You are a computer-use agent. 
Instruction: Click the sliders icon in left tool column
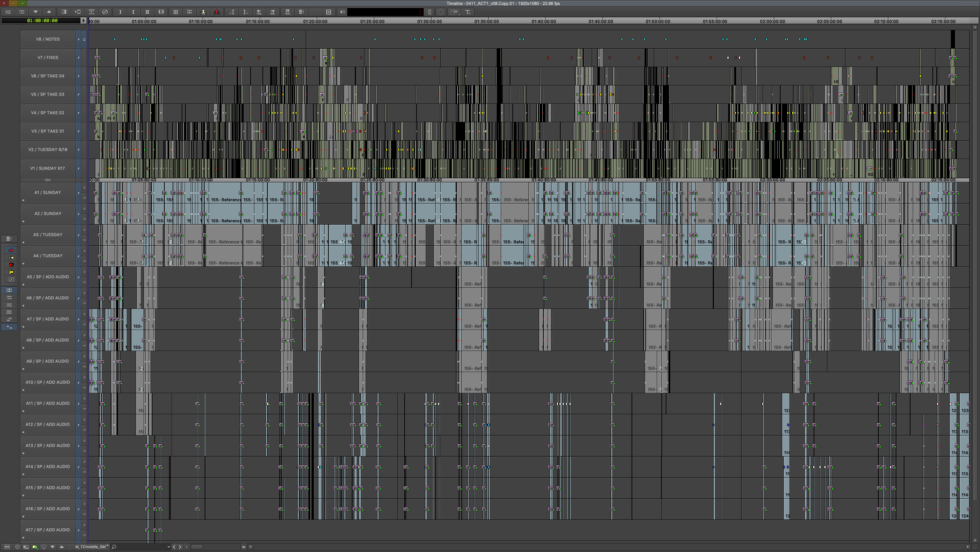[9, 305]
